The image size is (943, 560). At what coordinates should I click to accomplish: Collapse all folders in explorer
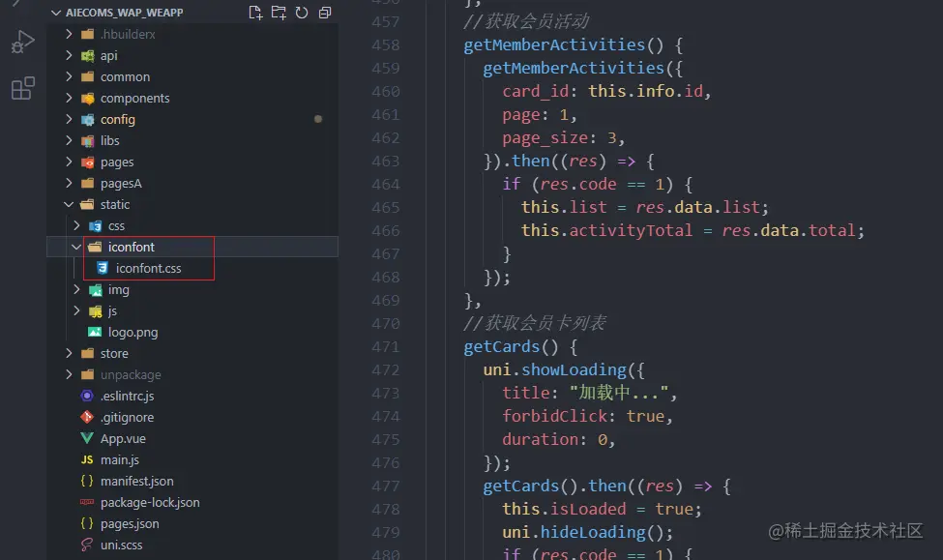tap(325, 13)
